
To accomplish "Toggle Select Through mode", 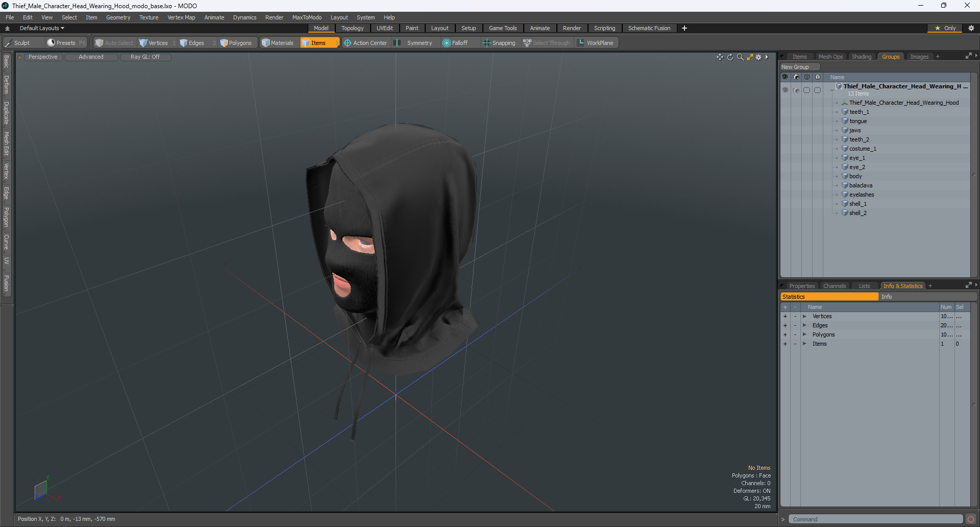I will (546, 43).
